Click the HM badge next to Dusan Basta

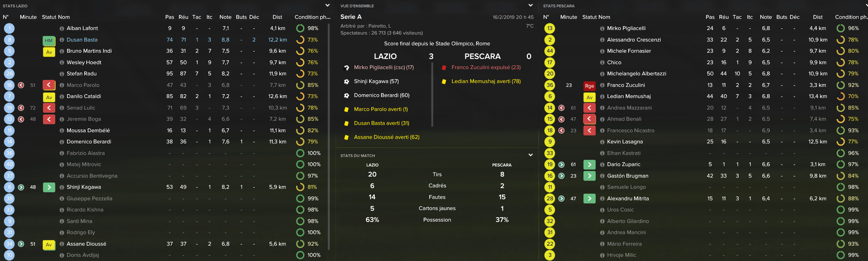[x=49, y=40]
